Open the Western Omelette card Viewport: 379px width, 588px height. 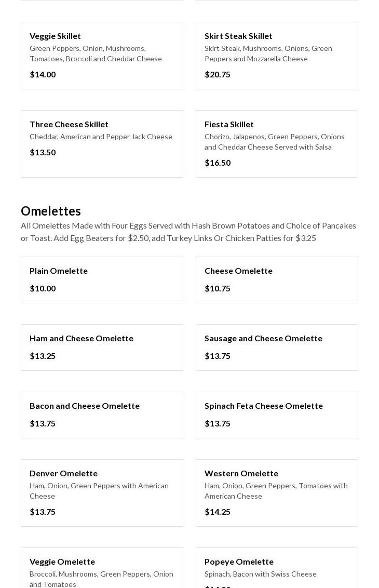pyautogui.click(x=277, y=492)
